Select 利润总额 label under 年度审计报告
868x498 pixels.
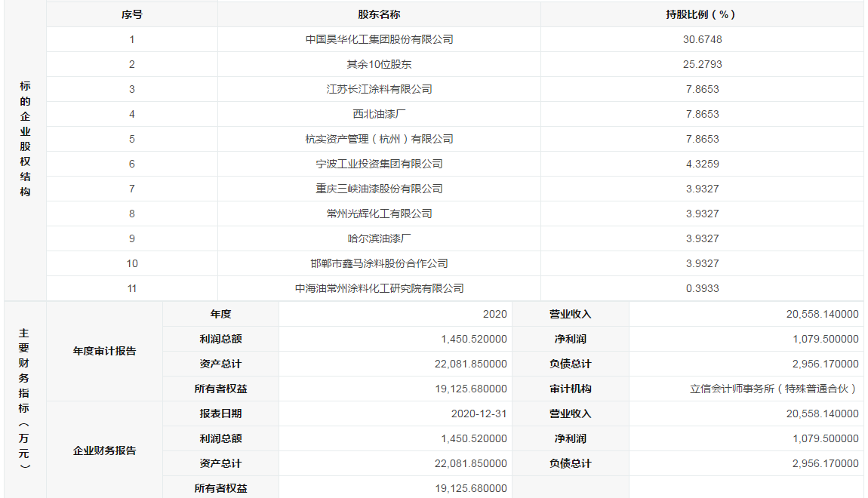click(x=220, y=339)
